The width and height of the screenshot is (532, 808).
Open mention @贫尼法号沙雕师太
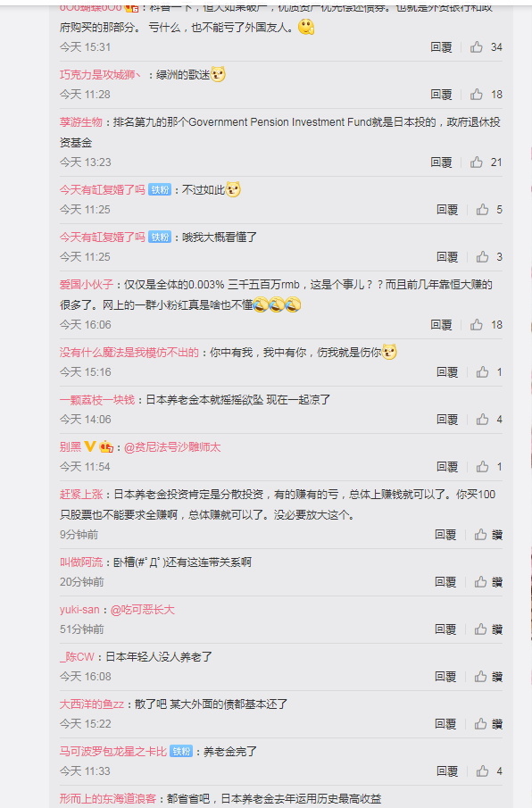tap(172, 447)
